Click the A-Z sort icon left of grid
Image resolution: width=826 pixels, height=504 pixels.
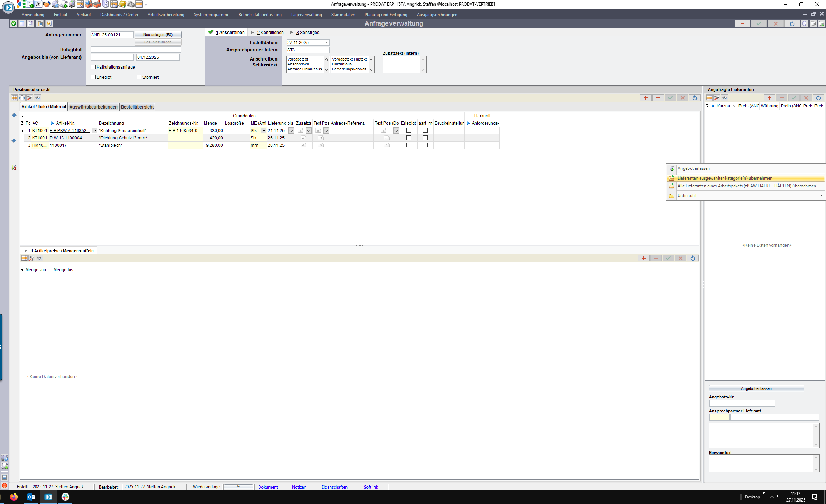14,167
